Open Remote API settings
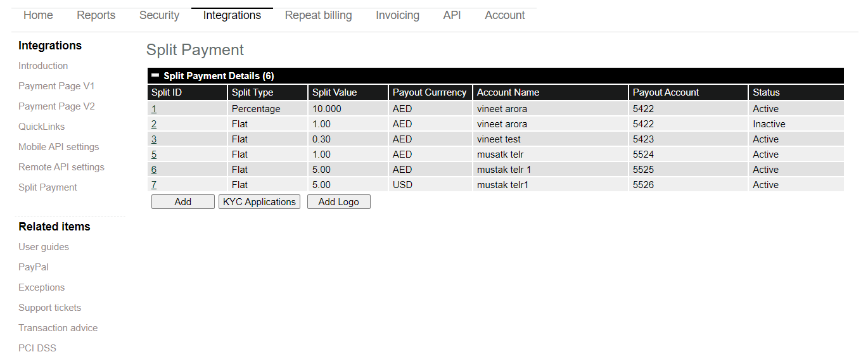868x359 pixels. tap(61, 167)
